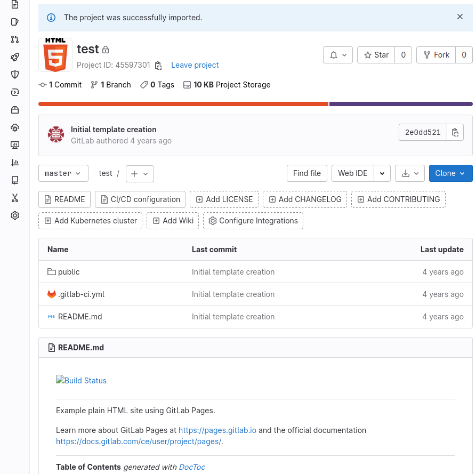Viewport: 476px width, 474px height.
Task: Open the .gitlab-ci.yml file
Action: (x=82, y=294)
